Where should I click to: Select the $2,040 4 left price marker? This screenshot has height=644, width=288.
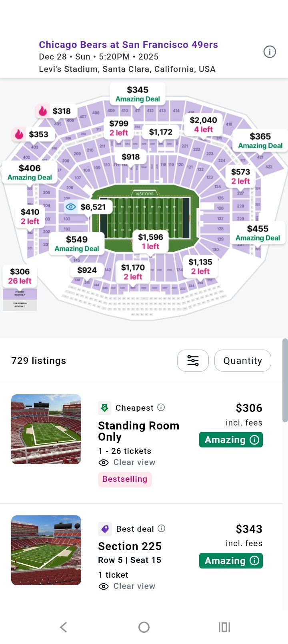(203, 124)
